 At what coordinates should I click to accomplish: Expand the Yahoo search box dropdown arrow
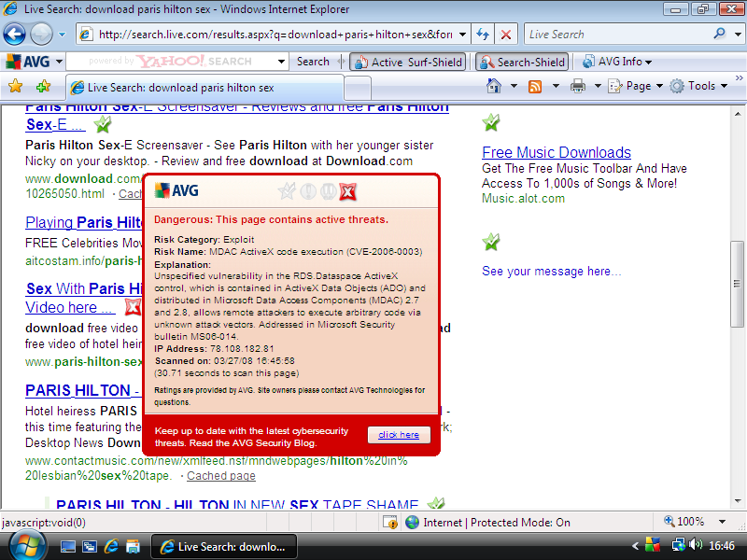(281, 62)
